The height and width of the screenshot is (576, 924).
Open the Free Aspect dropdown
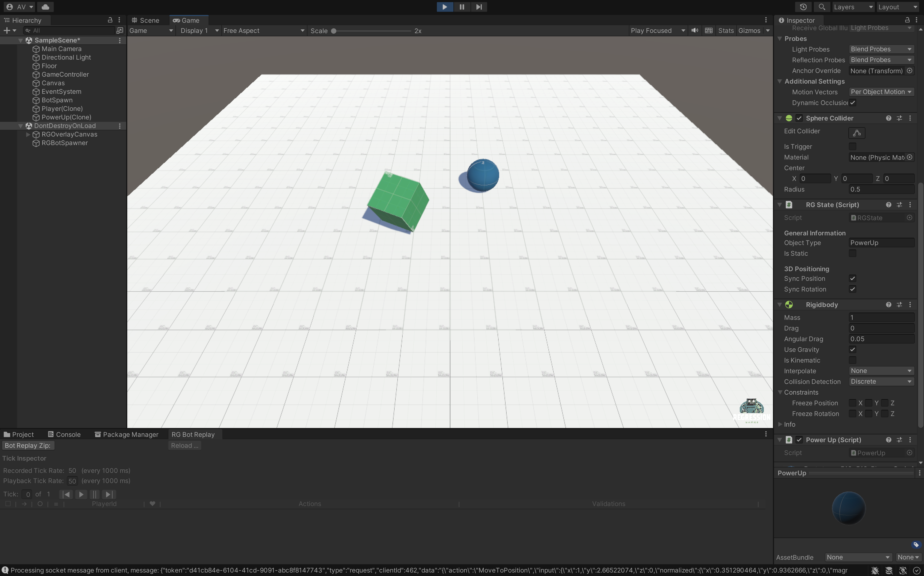(263, 30)
